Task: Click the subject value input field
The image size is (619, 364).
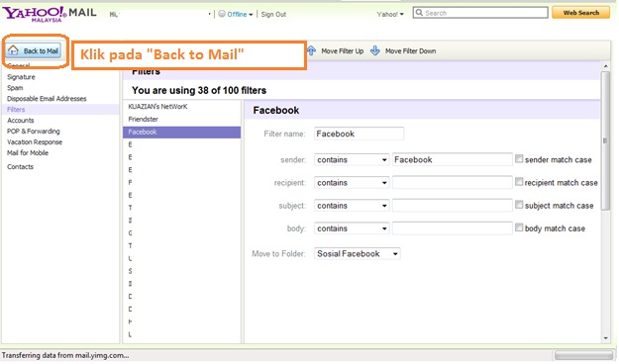Action: tap(452, 206)
